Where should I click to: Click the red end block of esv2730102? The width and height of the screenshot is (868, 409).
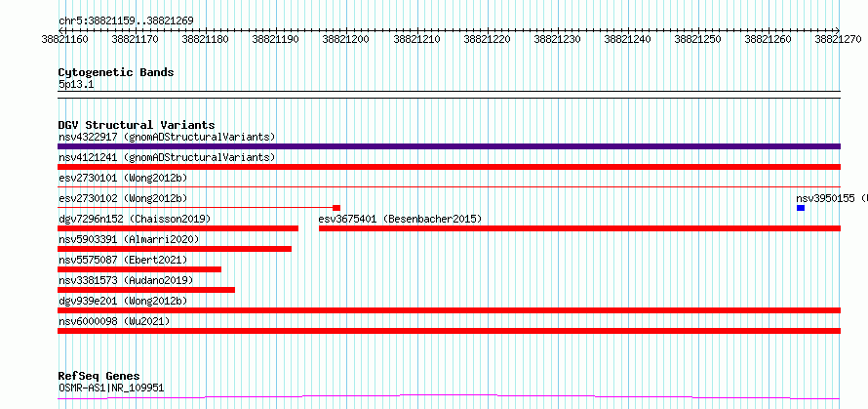[x=336, y=208]
